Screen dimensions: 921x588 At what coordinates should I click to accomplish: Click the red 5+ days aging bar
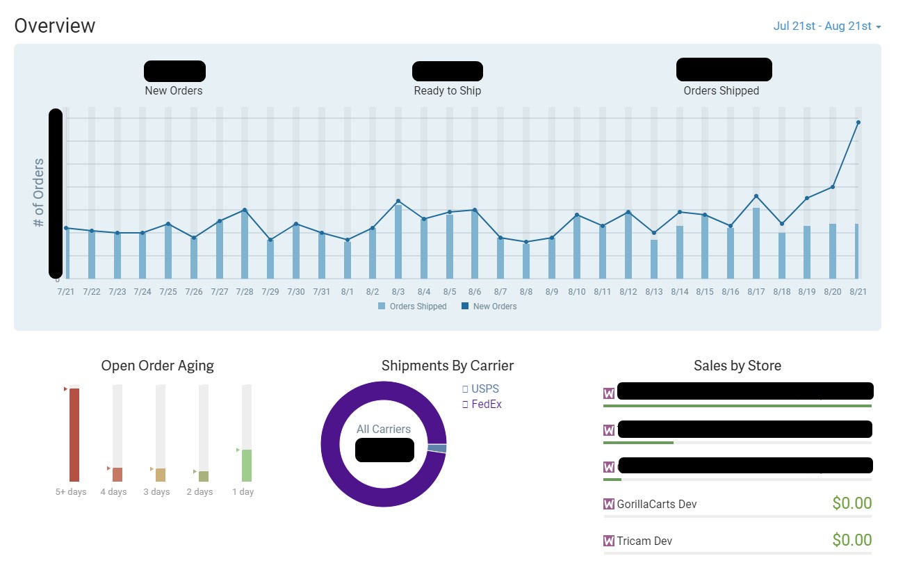(x=74, y=435)
